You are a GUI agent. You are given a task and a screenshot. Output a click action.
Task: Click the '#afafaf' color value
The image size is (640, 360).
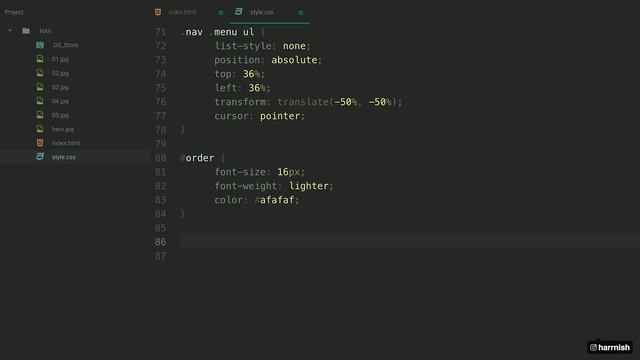pyautogui.click(x=274, y=200)
